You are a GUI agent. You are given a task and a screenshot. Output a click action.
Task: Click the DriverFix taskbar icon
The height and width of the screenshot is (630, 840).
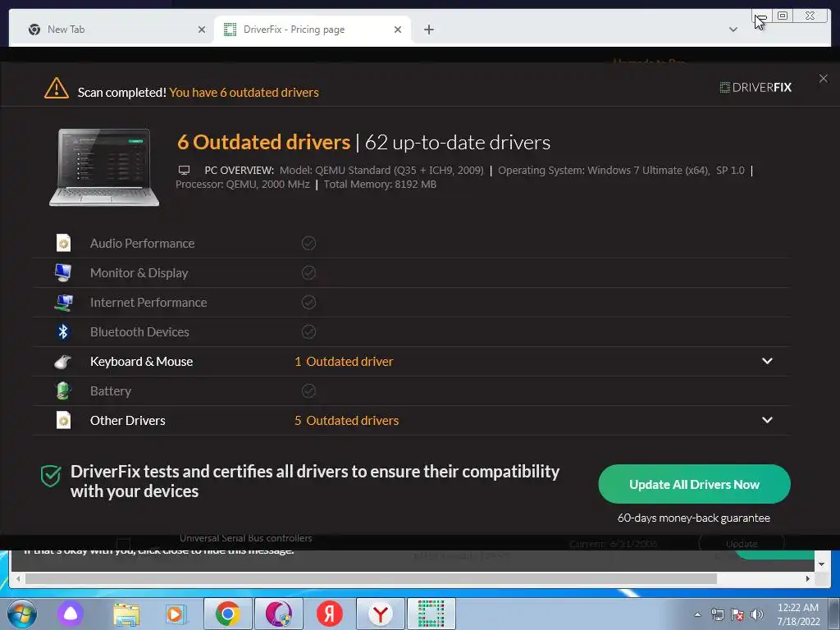pos(431,614)
